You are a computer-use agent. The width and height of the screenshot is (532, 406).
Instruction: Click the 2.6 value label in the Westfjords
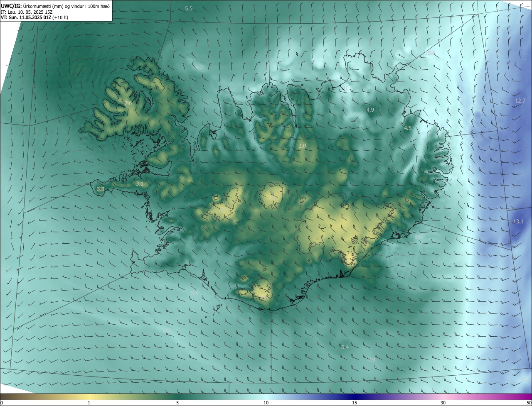point(128,103)
